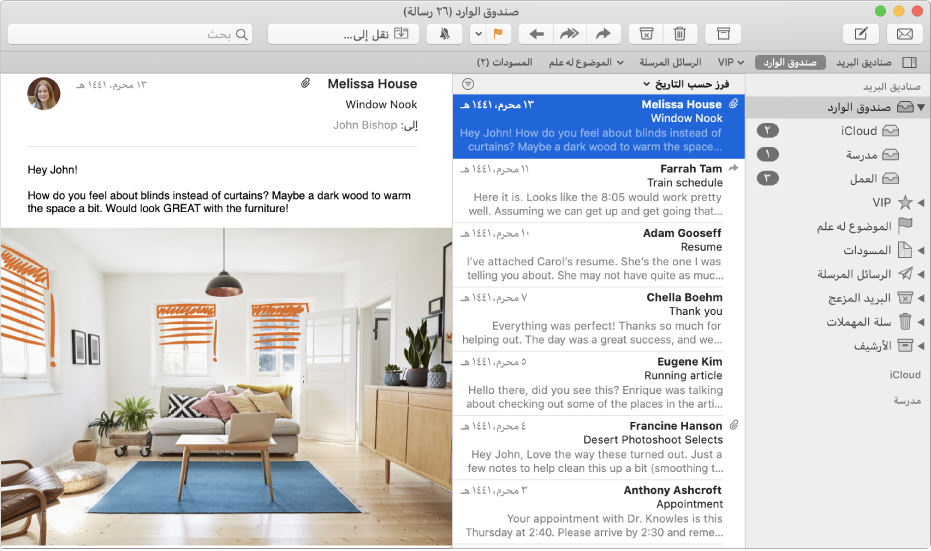Expand Sent mailbox triangle in sidebar

tap(921, 274)
